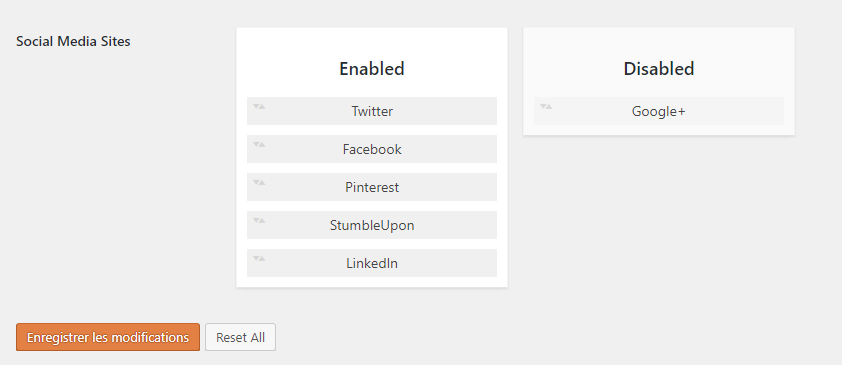Click the Reset All button

241,337
